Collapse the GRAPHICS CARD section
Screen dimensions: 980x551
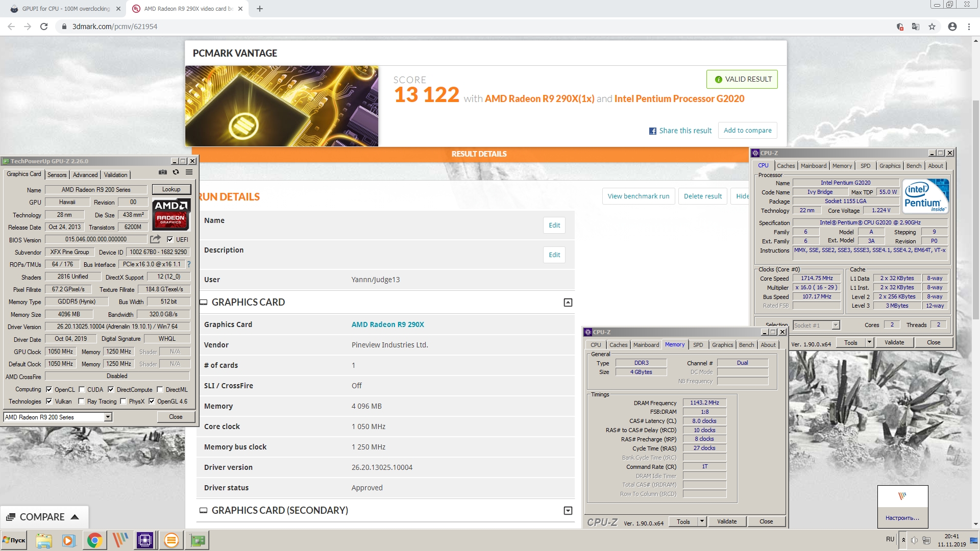coord(568,303)
